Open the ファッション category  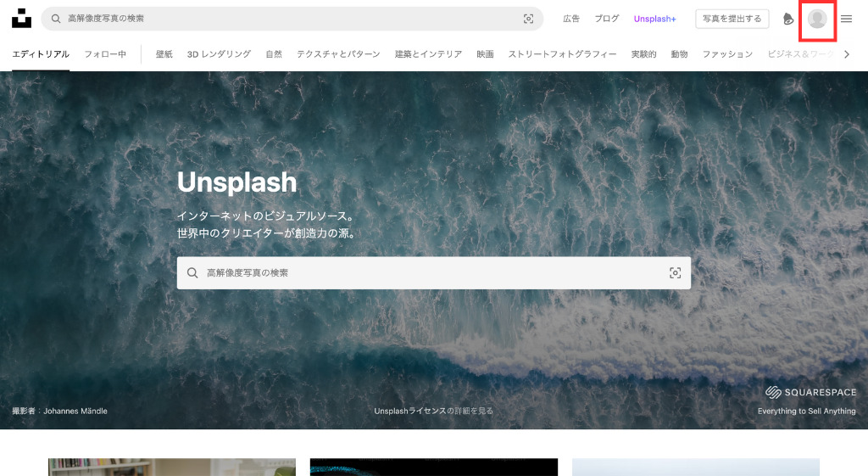click(727, 54)
